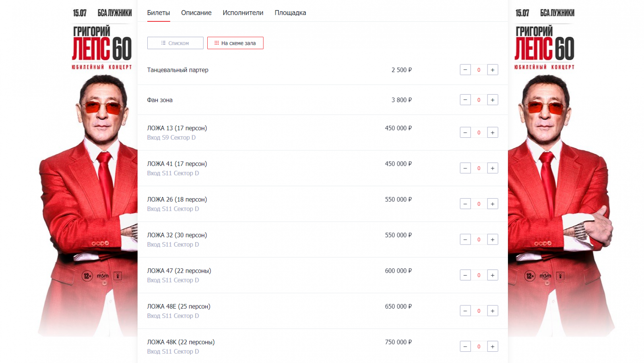Screen dimensions: 644x363
Task: Click 'Фан зона' ticket name
Action: pyautogui.click(x=160, y=100)
